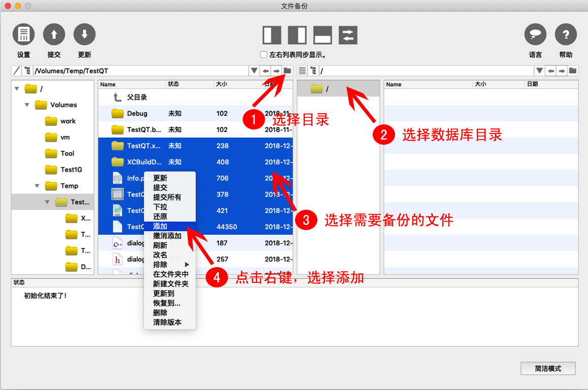Select the bottom panel layout icon
Image resolution: width=588 pixels, height=390 pixels.
click(322, 35)
